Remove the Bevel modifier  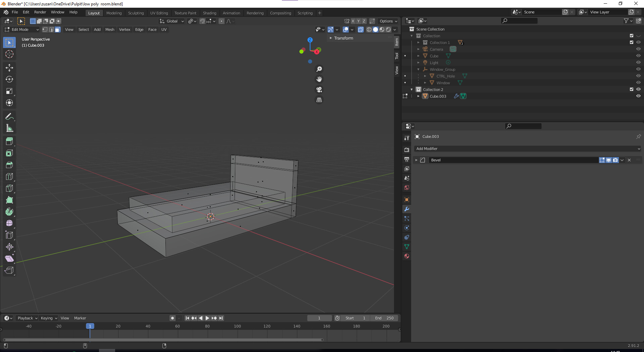point(629,160)
